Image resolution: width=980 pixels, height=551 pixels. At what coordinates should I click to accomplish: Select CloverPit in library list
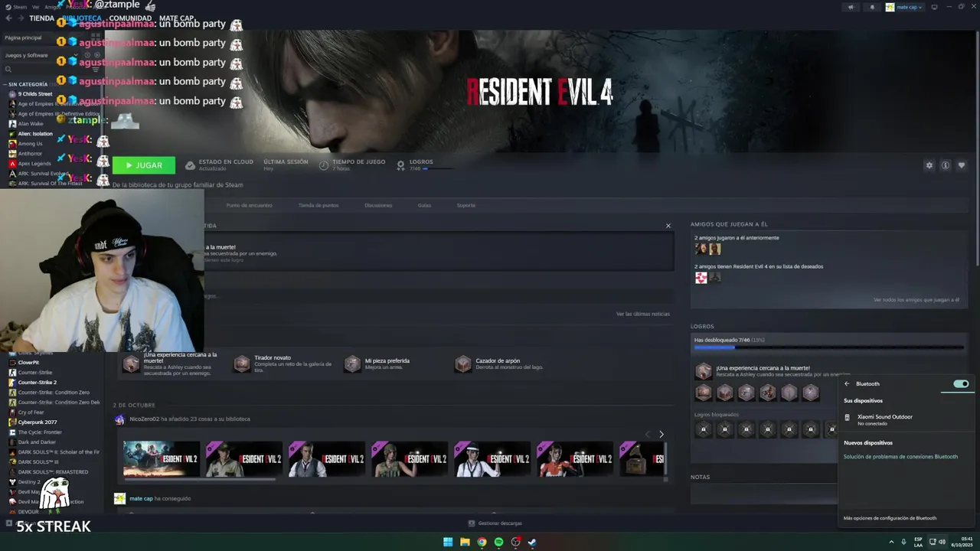(x=28, y=363)
